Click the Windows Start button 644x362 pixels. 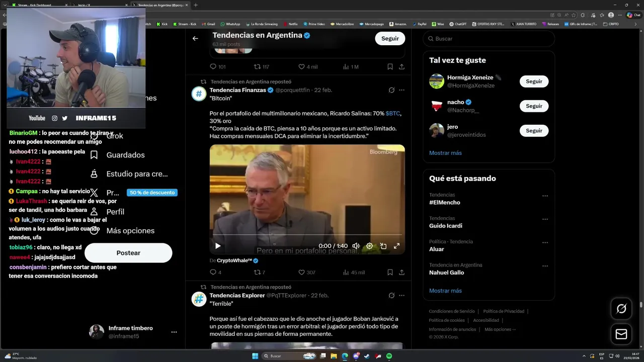255,356
